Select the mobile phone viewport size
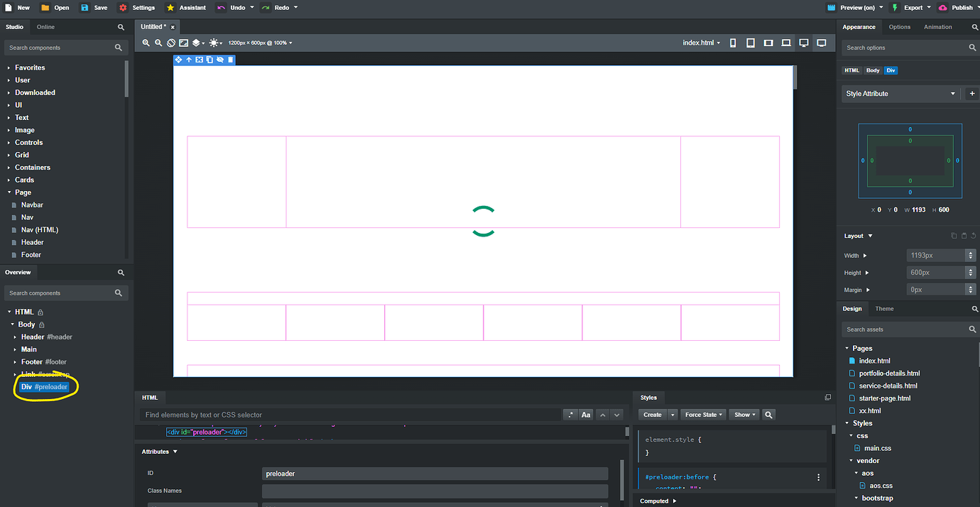Image resolution: width=980 pixels, height=507 pixels. coord(734,43)
